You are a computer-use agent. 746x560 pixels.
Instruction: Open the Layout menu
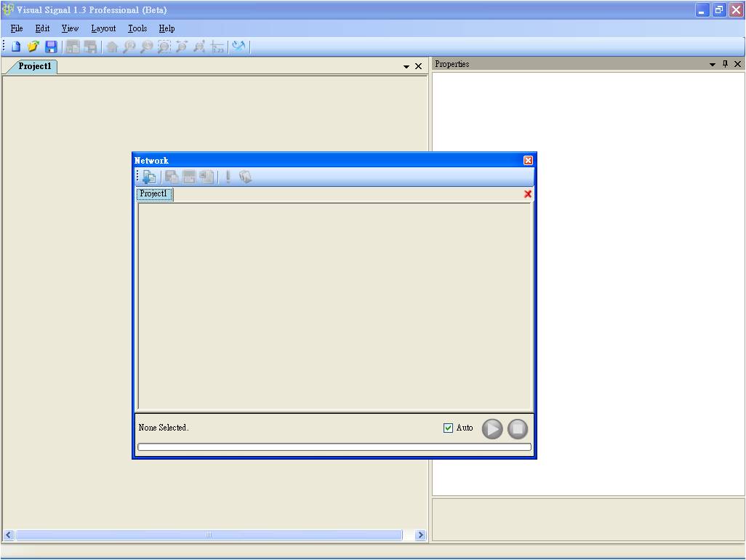pyautogui.click(x=103, y=28)
